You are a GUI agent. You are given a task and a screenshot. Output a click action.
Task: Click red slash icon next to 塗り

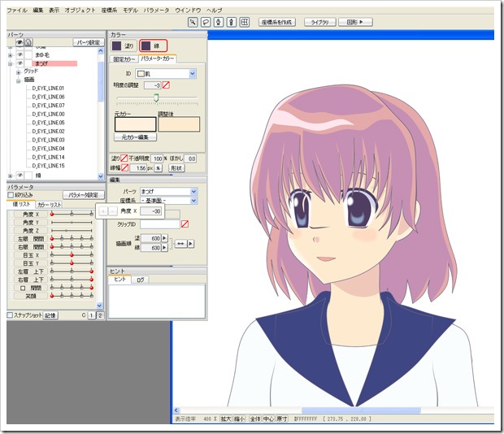(124, 158)
